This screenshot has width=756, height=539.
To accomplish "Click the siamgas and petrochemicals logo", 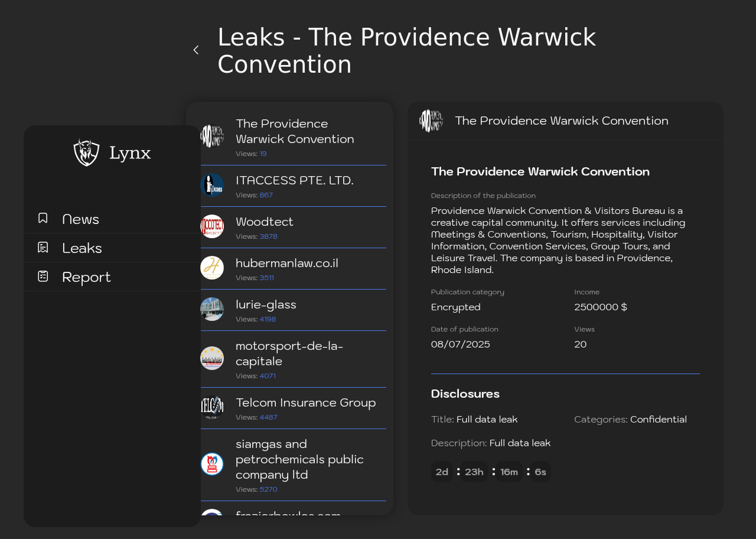I will 212,464.
